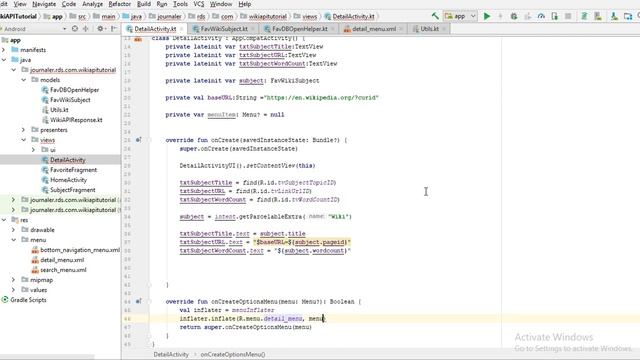
Task: Expand the values folder
Action: (13, 290)
